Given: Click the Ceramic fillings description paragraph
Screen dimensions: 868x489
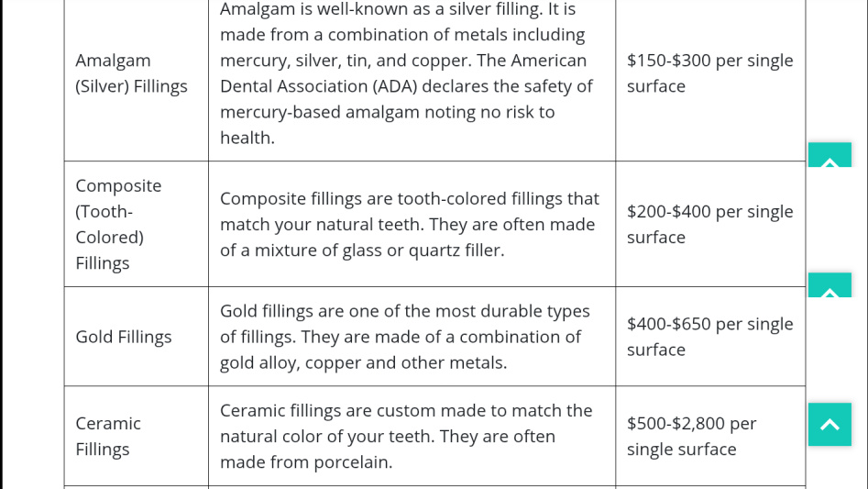Looking at the screenshot, I should coord(406,437).
